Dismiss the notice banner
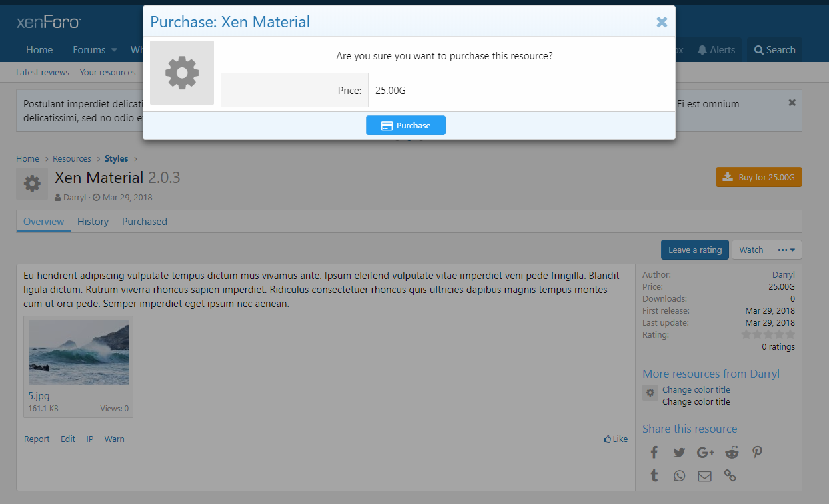Viewport: 829px width, 504px height. click(x=792, y=103)
